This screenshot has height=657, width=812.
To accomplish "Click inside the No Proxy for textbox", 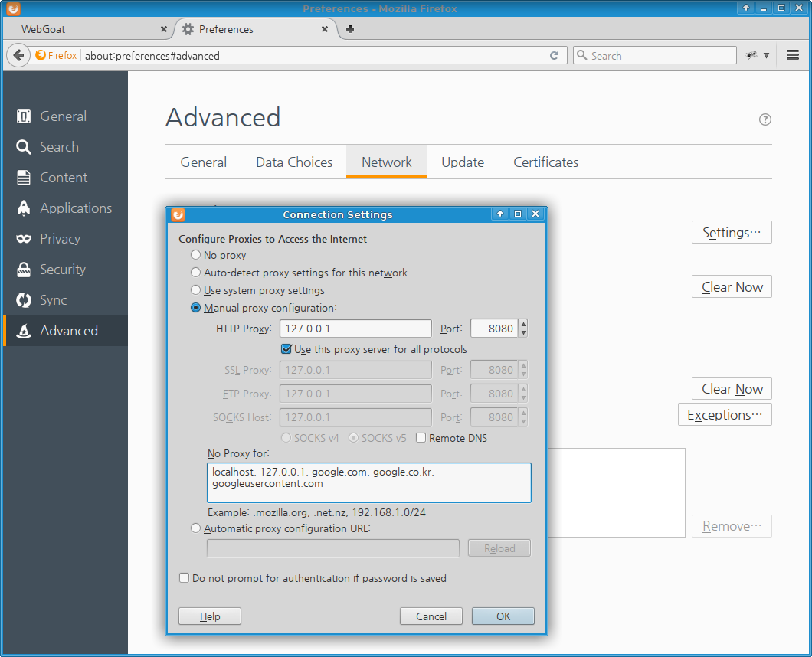I will coord(368,482).
